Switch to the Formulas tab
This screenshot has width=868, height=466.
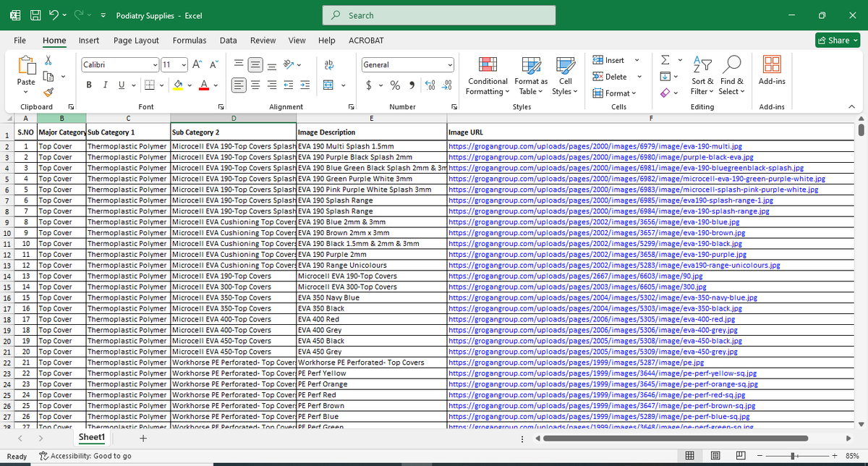pyautogui.click(x=190, y=41)
